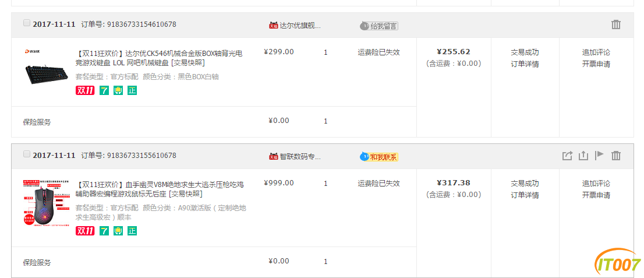
Task: Select checkbox for order 91836733154610678
Action: (27, 23)
